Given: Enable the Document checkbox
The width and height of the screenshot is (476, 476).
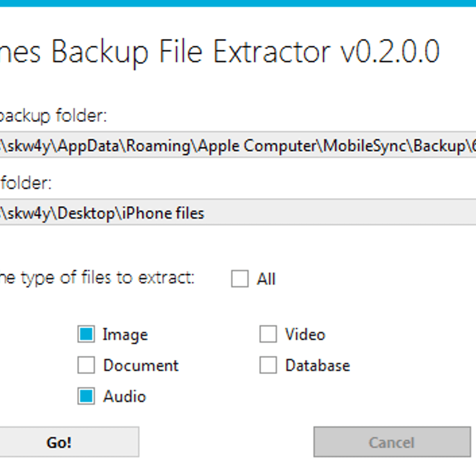Looking at the screenshot, I should tap(86, 365).
